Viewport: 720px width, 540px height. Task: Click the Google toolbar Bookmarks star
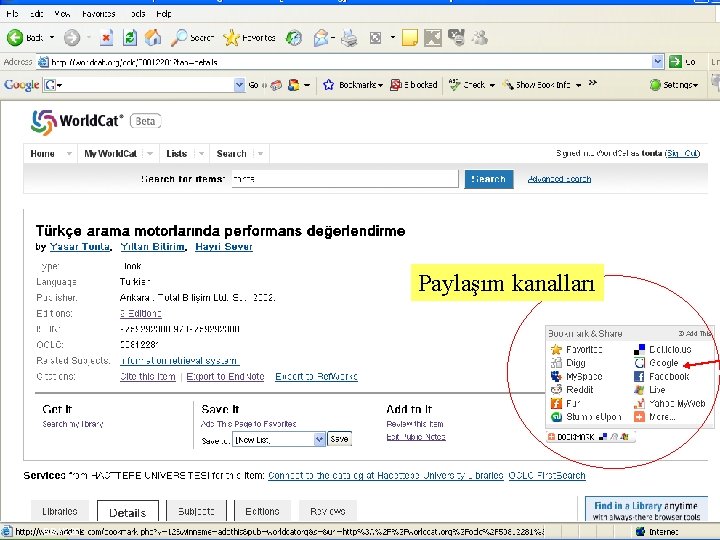(x=328, y=85)
